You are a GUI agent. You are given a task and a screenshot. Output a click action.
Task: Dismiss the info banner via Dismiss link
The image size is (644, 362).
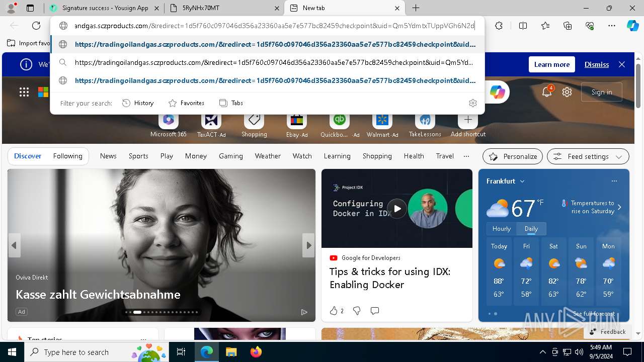(x=597, y=64)
